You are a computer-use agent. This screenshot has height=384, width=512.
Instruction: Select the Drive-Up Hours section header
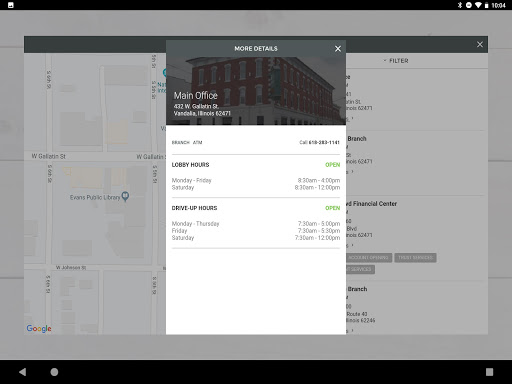tap(194, 208)
